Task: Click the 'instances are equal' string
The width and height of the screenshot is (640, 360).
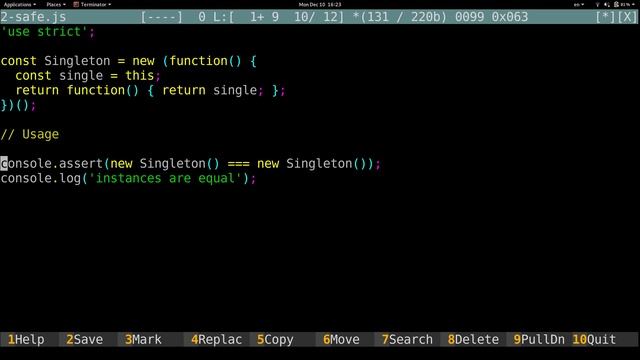Action: click(x=165, y=178)
